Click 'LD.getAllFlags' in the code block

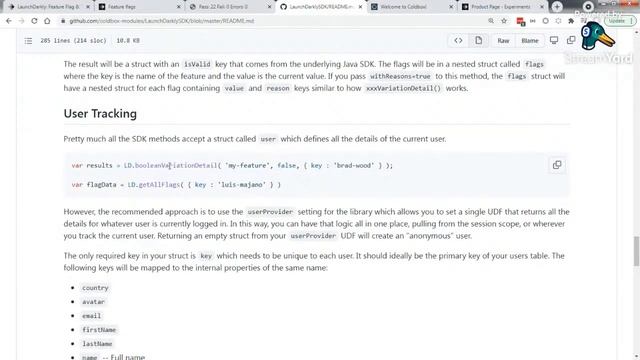coord(153,185)
